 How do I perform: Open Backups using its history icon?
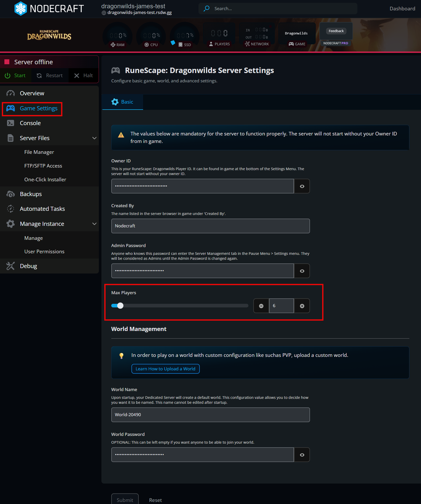(10, 194)
